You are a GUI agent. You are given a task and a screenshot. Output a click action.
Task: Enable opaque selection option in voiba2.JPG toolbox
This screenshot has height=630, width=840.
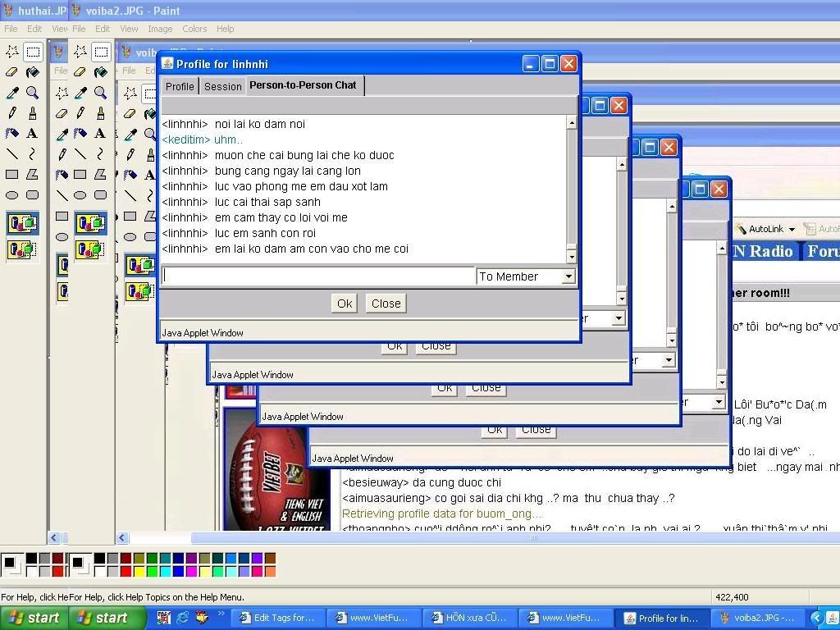coord(90,223)
